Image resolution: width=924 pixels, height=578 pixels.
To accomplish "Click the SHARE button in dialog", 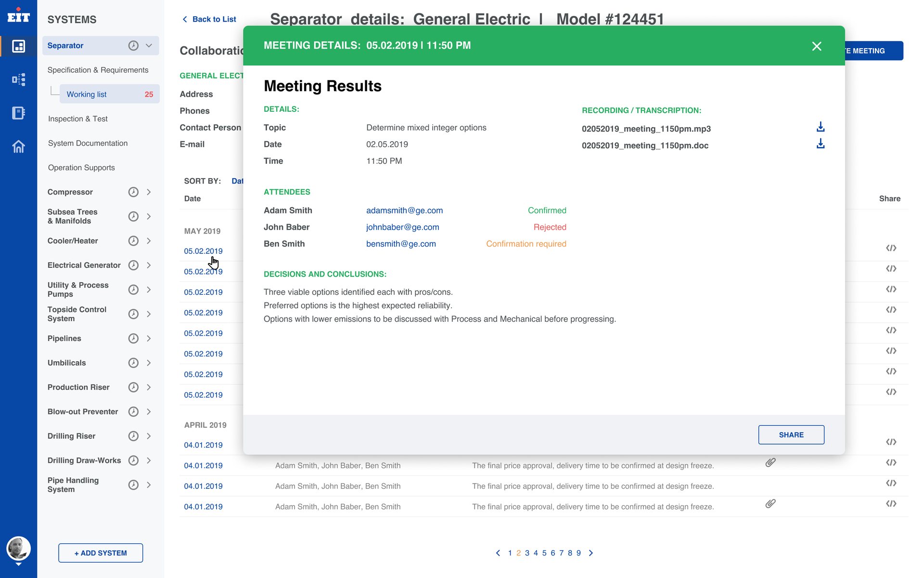I will click(x=791, y=434).
